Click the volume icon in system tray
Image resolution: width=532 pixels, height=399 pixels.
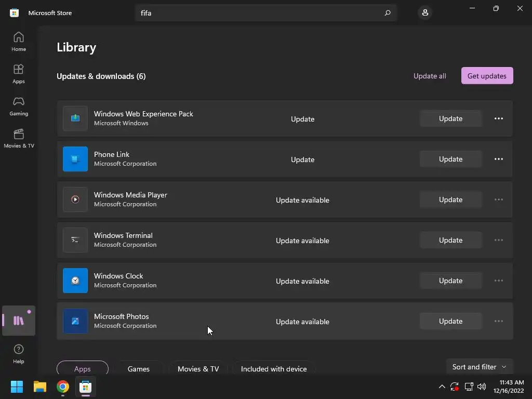[x=482, y=387]
